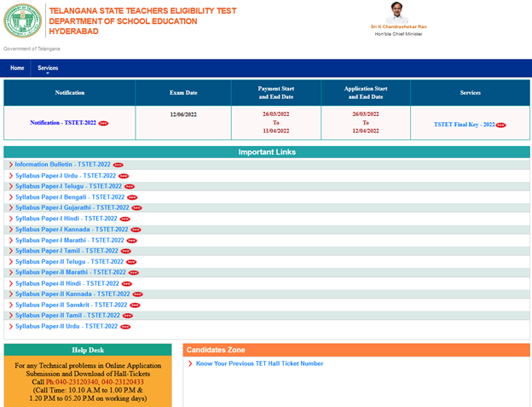Open Syllabus Paper-II Tamil link
The image size is (532, 407).
(x=67, y=315)
